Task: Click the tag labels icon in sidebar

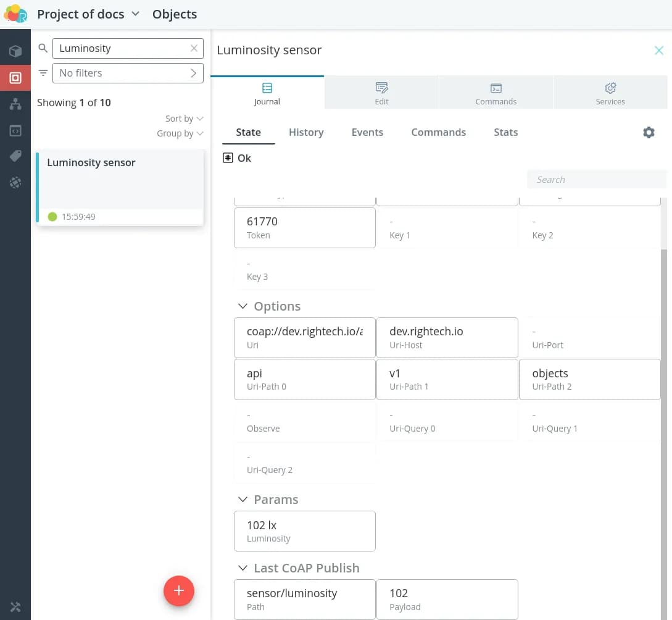Action: click(x=15, y=156)
